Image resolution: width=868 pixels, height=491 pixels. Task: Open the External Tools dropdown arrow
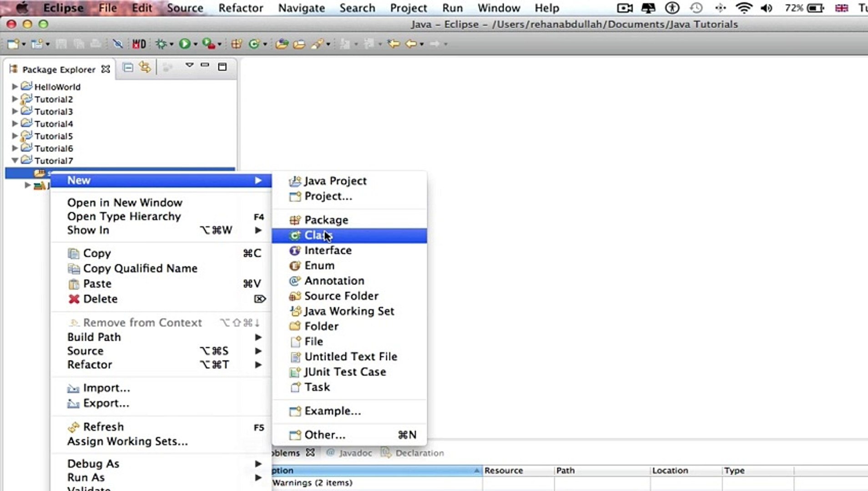220,45
